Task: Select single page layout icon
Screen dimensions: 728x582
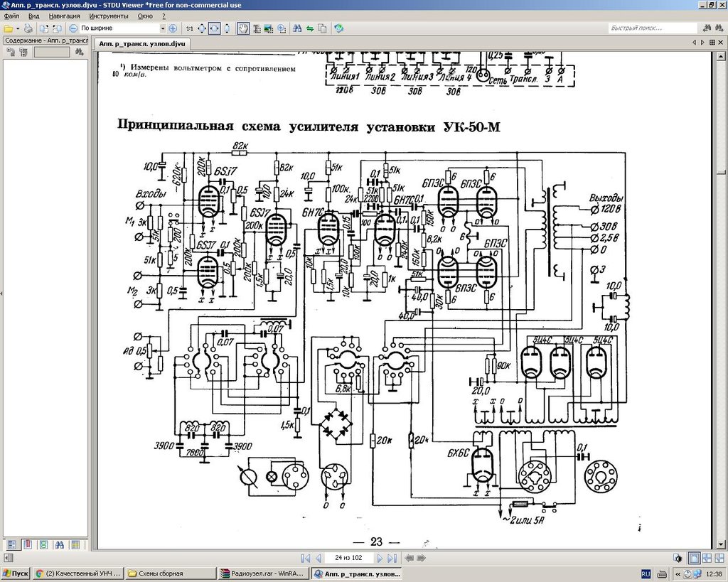Action: tap(695, 559)
